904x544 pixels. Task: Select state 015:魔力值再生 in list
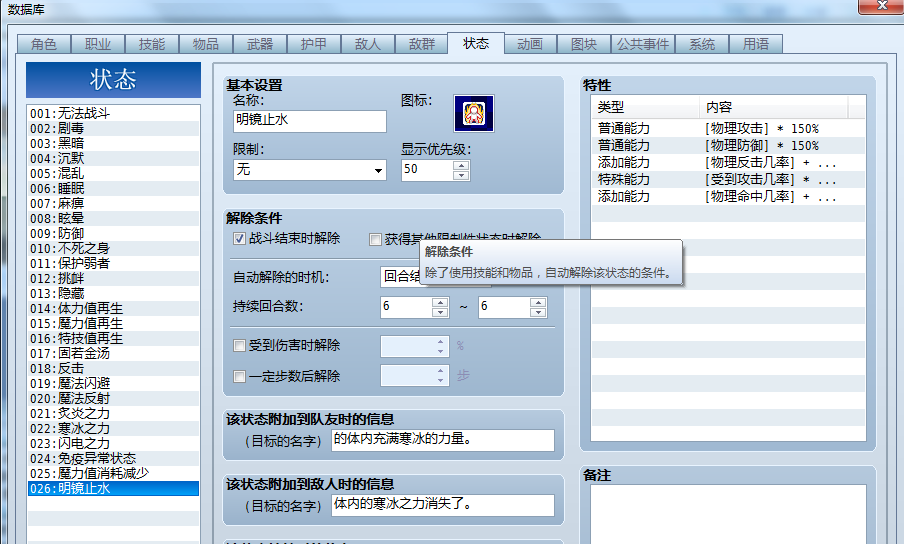coord(114,323)
